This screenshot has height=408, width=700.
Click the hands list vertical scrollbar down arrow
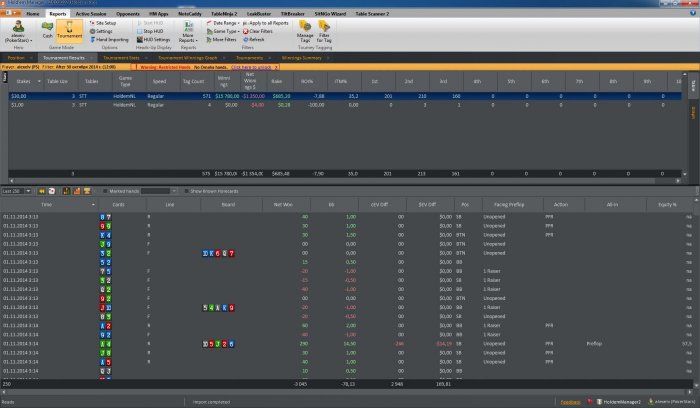697,385
